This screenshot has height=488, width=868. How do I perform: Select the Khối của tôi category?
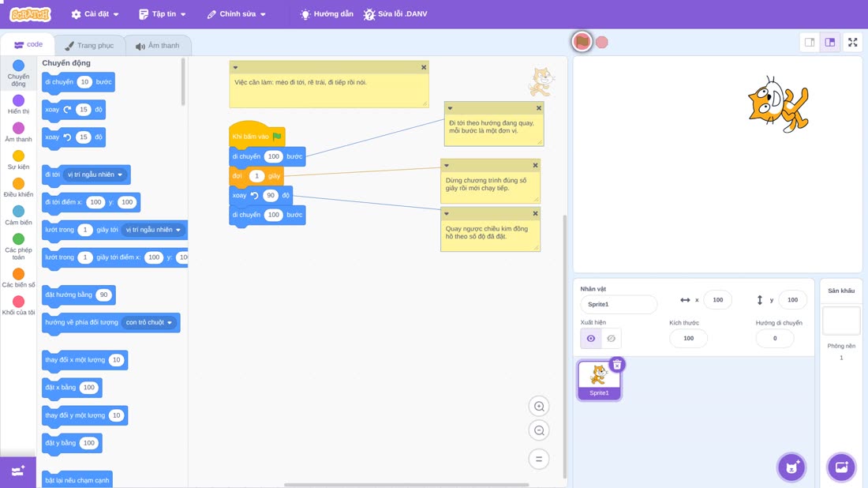18,306
